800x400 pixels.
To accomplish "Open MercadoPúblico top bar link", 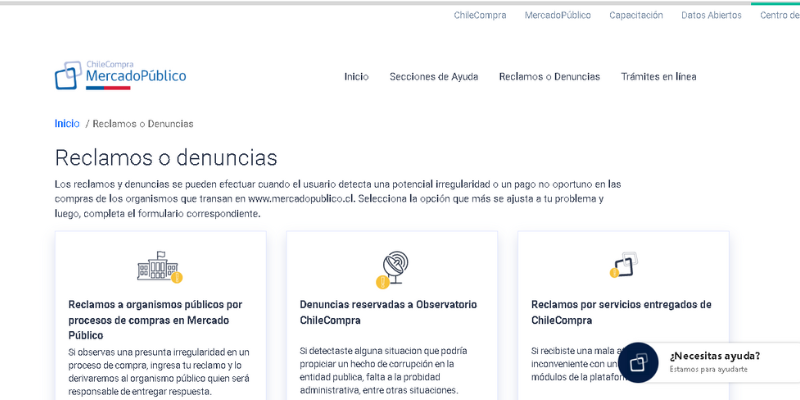I will click(x=558, y=15).
